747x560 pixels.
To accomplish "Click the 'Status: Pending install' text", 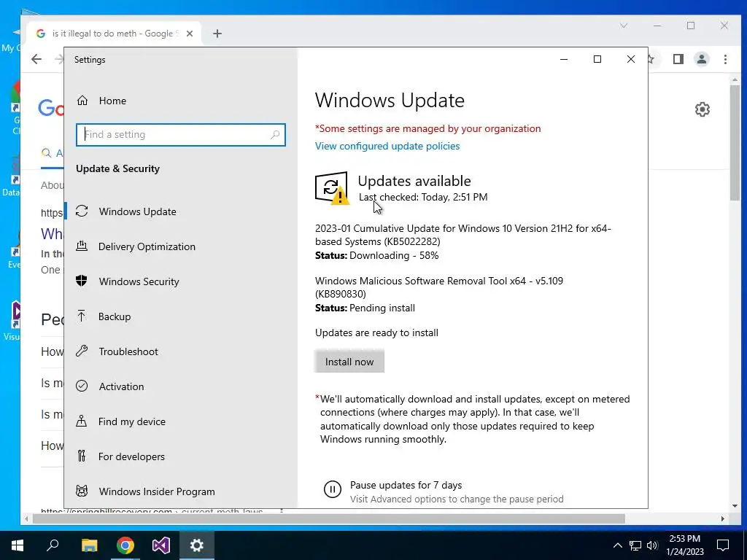I will tap(365, 308).
